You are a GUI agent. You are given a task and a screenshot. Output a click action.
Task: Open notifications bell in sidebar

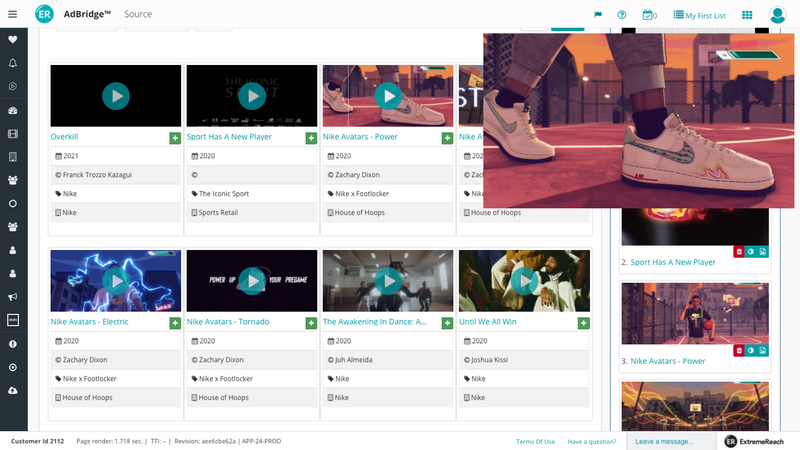13,63
